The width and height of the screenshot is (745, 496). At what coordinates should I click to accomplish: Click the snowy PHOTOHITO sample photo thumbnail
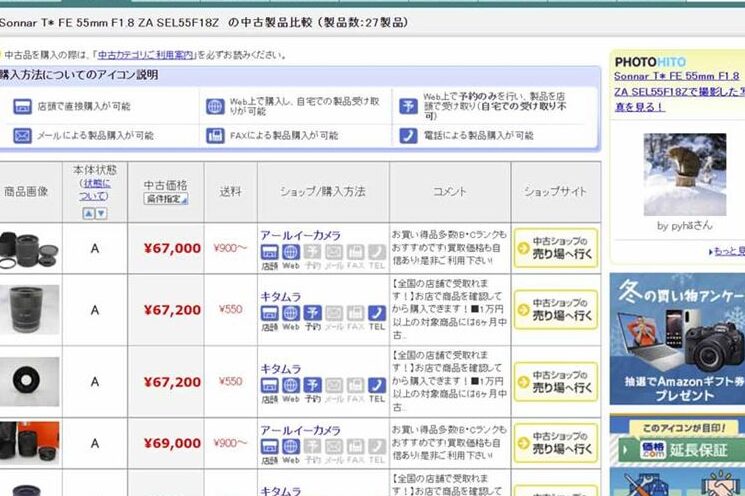[x=684, y=175]
